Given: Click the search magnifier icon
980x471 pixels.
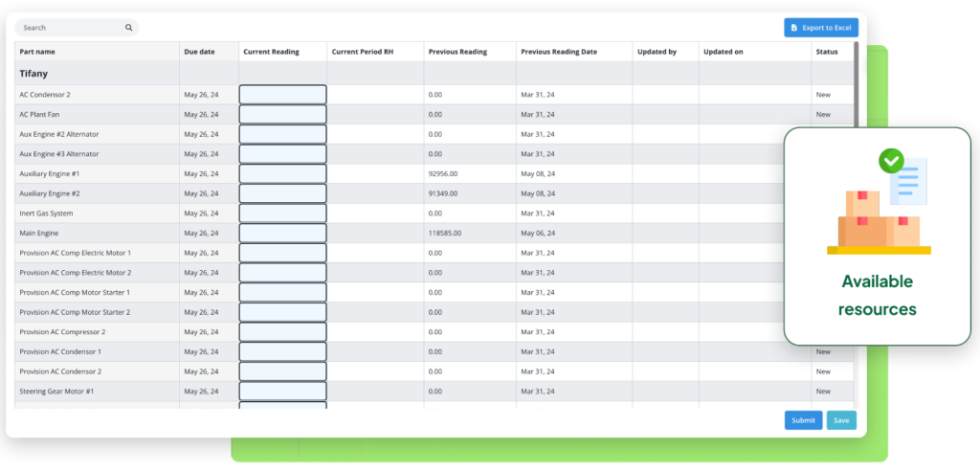Looking at the screenshot, I should pyautogui.click(x=129, y=28).
